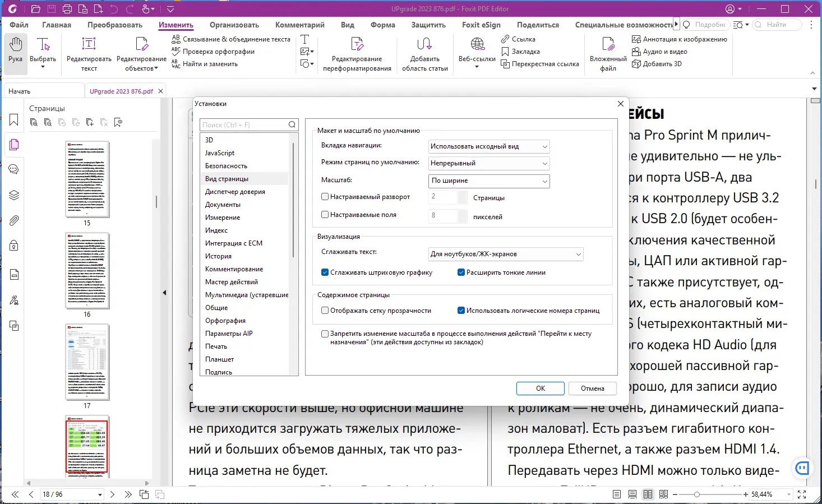Screen dimensions: 822x504
Task: Open the Файл menu
Action: pyautogui.click(x=19, y=25)
